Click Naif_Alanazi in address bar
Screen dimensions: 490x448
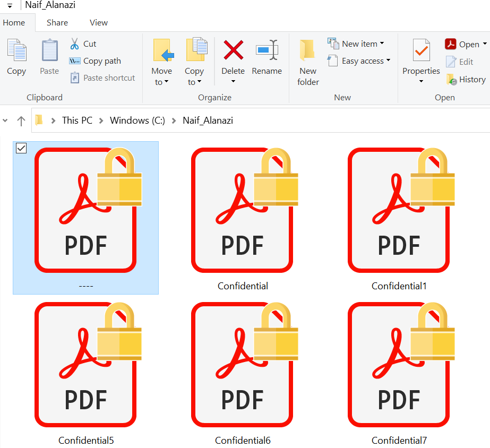[208, 120]
